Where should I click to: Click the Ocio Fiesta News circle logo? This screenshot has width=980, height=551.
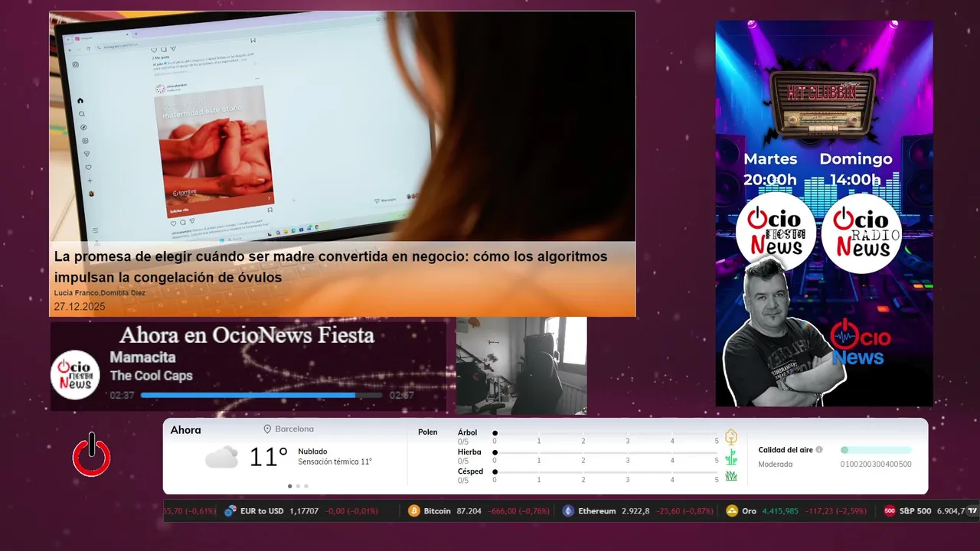[x=776, y=232]
